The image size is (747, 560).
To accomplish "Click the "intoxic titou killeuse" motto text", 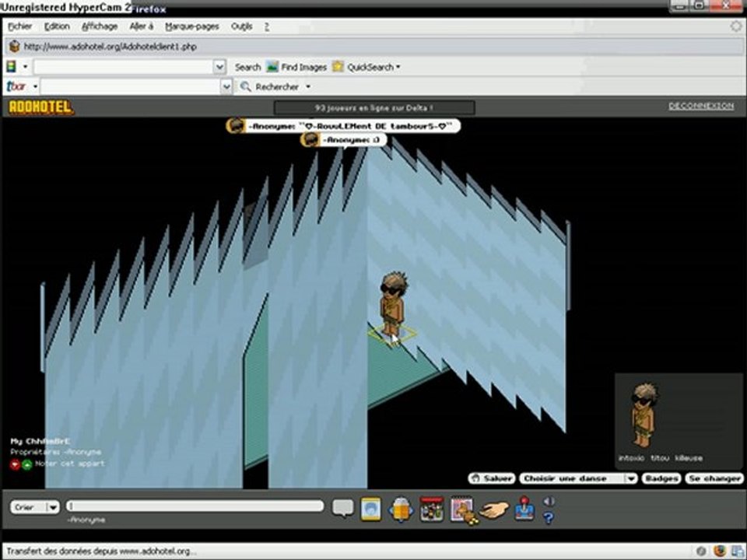I will (661, 458).
